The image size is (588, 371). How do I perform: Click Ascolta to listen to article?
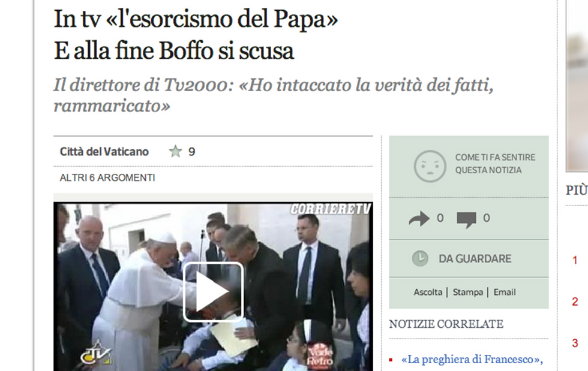tap(428, 292)
